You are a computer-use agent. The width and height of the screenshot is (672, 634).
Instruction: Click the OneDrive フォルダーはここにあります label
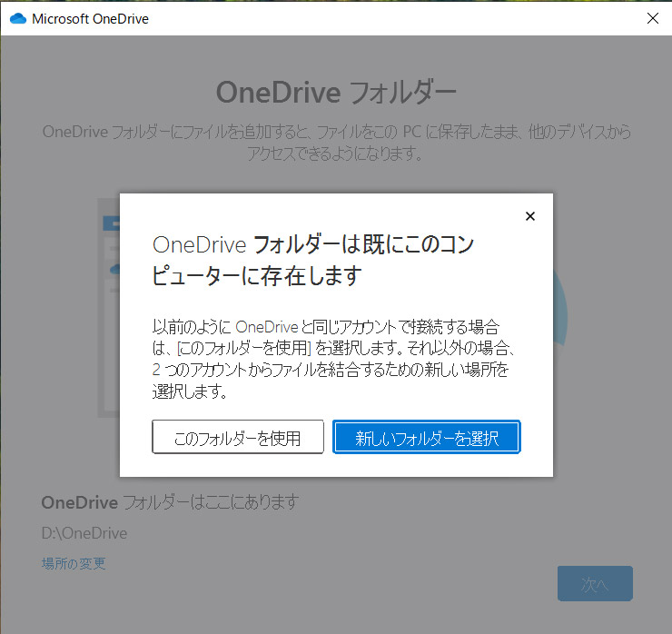pyautogui.click(x=170, y=502)
